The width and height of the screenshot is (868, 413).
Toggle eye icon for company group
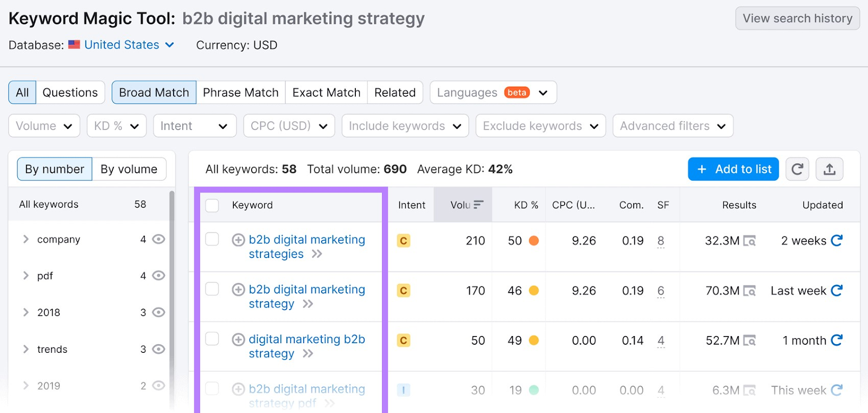coord(158,239)
